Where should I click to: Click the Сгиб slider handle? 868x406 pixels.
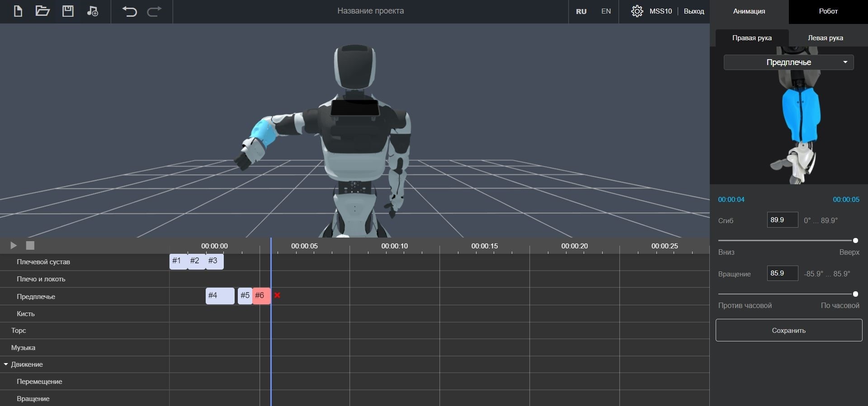coord(855,241)
